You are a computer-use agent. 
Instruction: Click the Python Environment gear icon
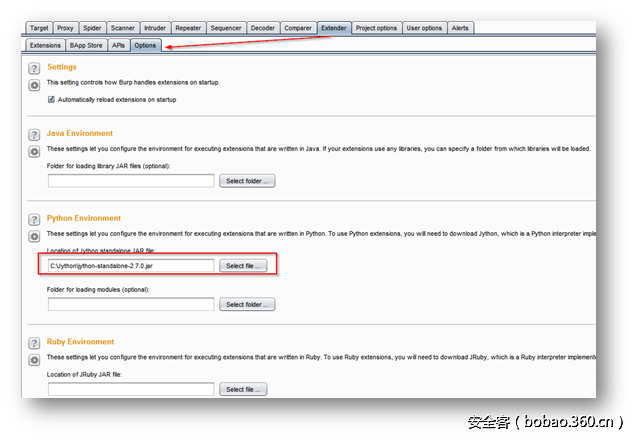[34, 236]
